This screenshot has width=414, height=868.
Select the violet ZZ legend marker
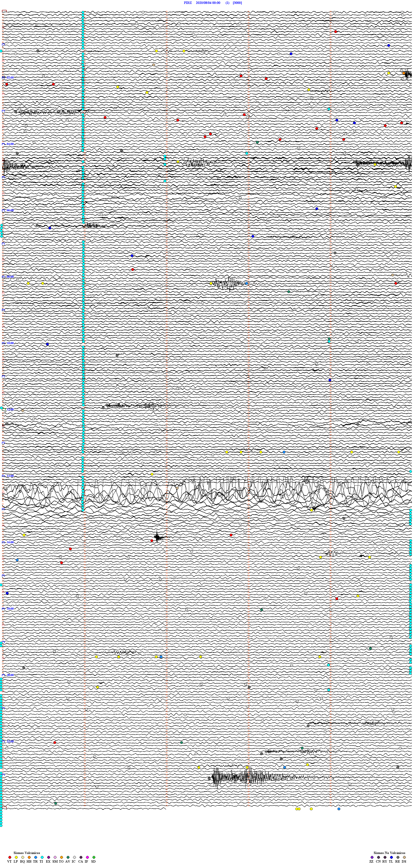(372, 857)
